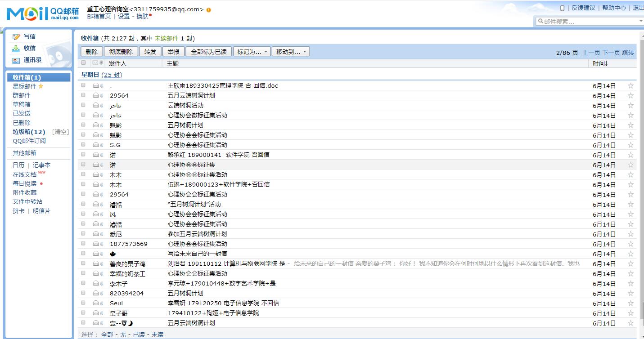Check the email from S.G
Viewport: 644px width, 339px height.
click(x=83, y=145)
